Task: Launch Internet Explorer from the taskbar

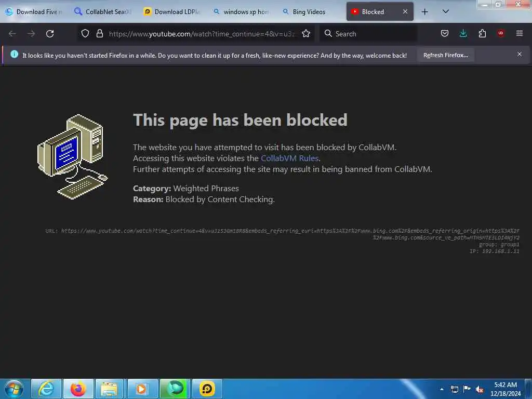Action: pyautogui.click(x=46, y=389)
